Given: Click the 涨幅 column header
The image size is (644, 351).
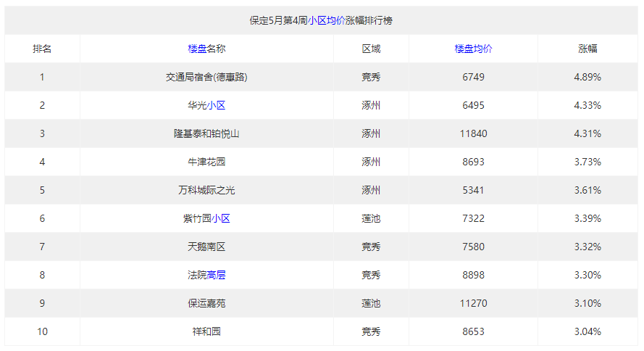Looking at the screenshot, I should click(587, 49).
